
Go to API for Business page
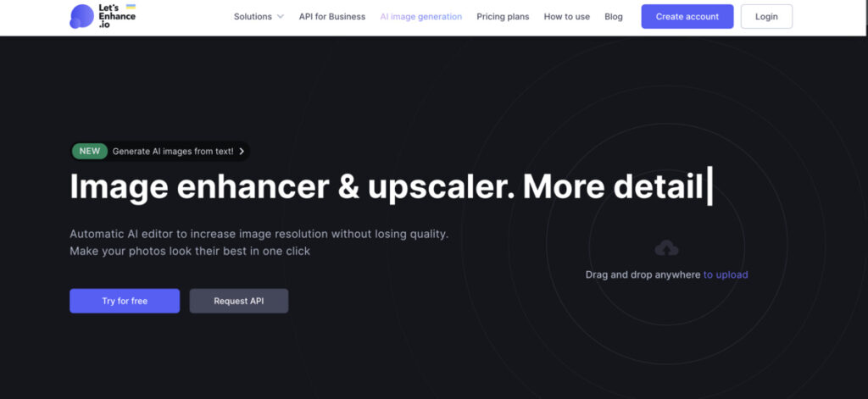point(331,17)
